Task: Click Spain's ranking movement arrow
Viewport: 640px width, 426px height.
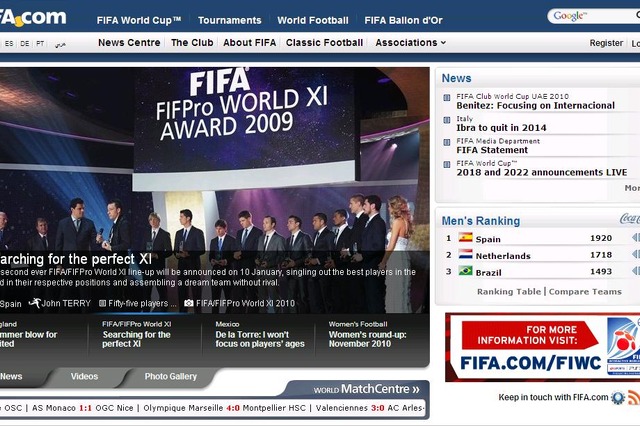Action: [x=636, y=237]
